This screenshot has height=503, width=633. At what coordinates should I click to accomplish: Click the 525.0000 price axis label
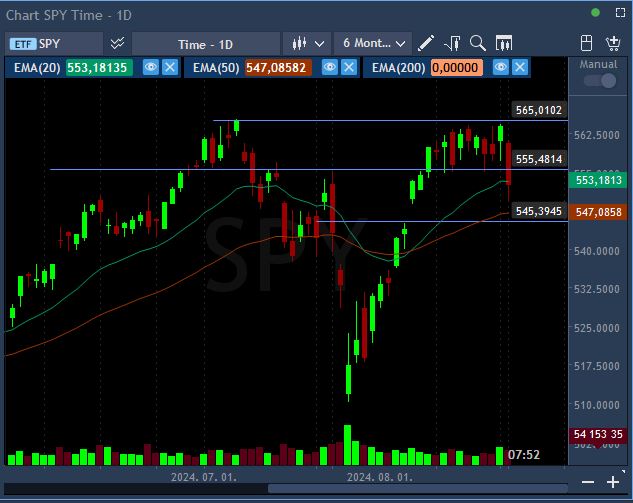[x=597, y=328]
